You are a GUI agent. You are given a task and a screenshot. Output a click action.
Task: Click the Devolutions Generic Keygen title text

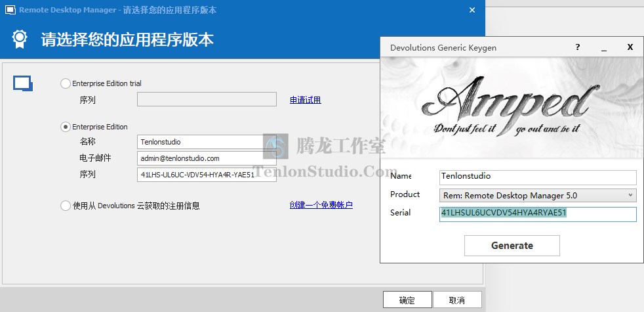[443, 48]
